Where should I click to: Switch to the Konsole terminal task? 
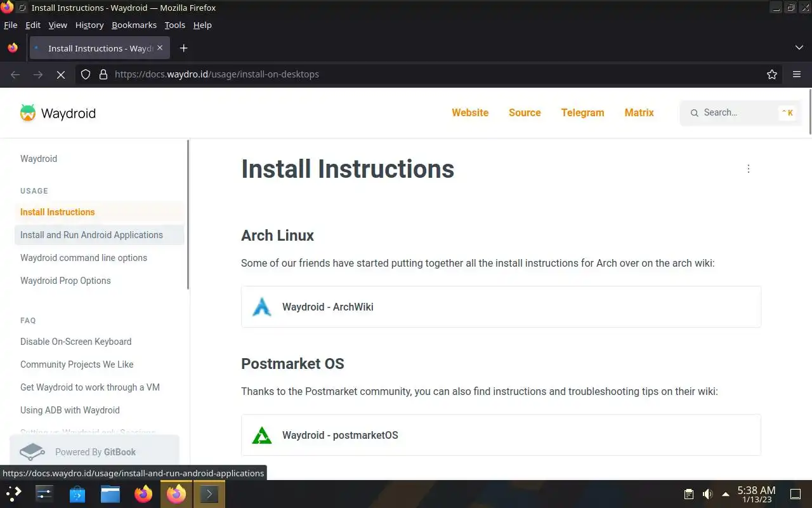click(x=209, y=494)
